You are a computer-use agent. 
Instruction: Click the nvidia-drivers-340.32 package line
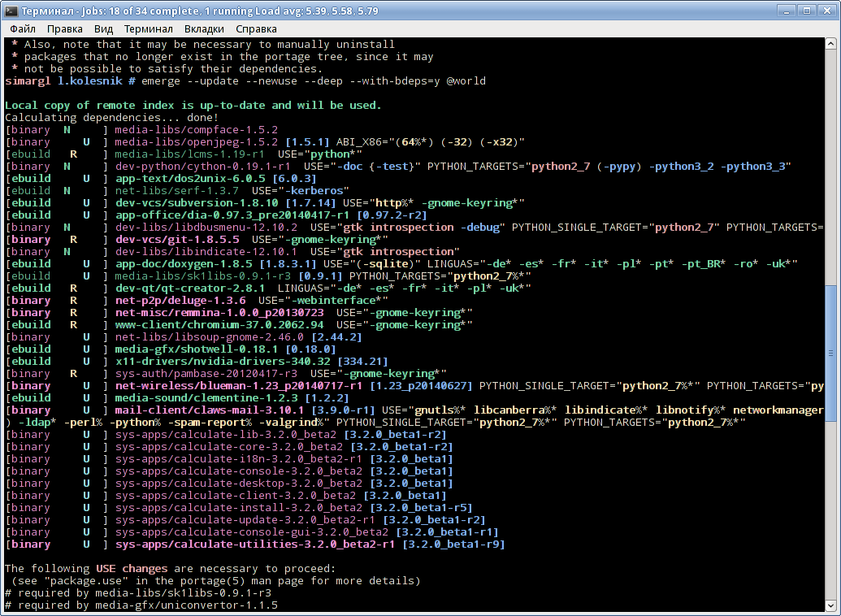coord(197,361)
